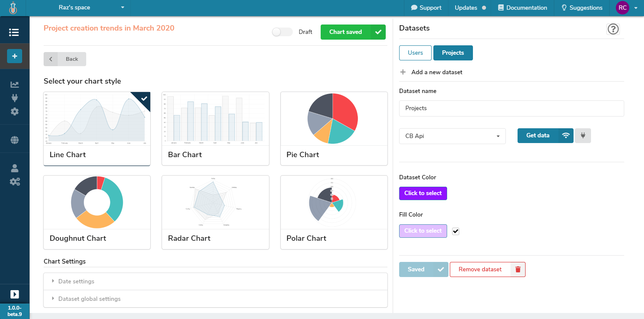644x319 pixels.
Task: Click the plus create icon in sidebar
Action: 14,56
